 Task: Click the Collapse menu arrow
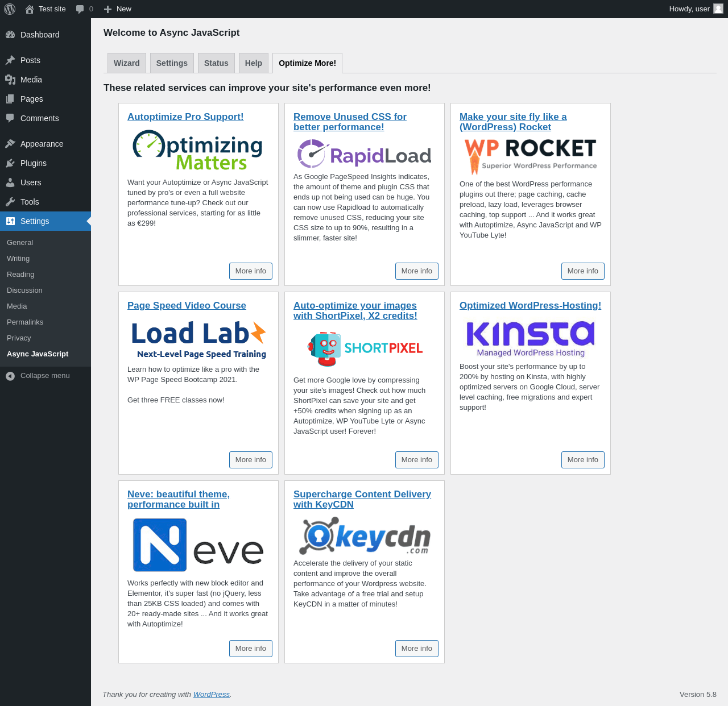coord(10,376)
